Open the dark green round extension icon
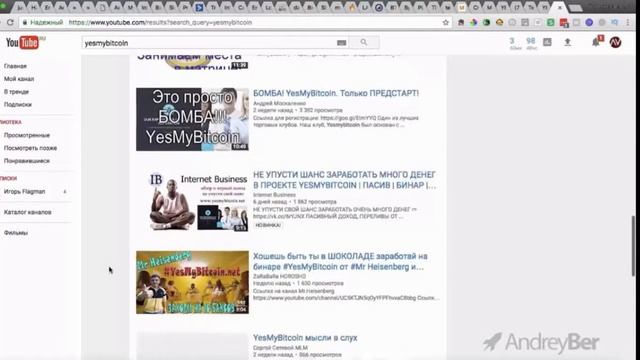The image size is (640, 360). coord(487,22)
